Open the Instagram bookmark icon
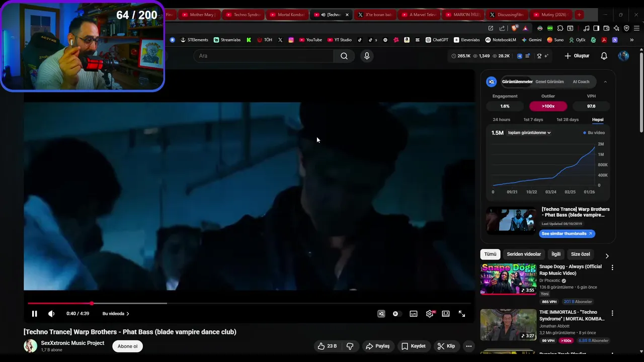Viewport: 644px width, 362px height. (x=291, y=40)
